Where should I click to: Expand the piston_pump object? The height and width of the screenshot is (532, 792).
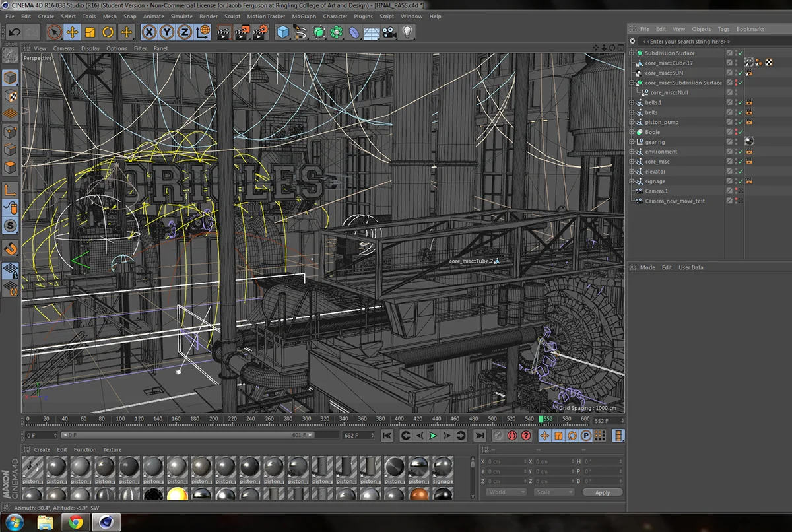632,122
